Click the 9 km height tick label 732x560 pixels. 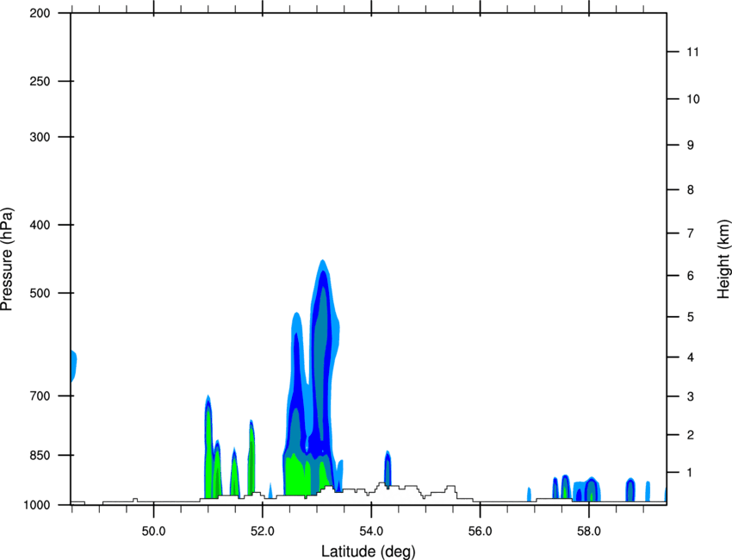[x=691, y=146]
